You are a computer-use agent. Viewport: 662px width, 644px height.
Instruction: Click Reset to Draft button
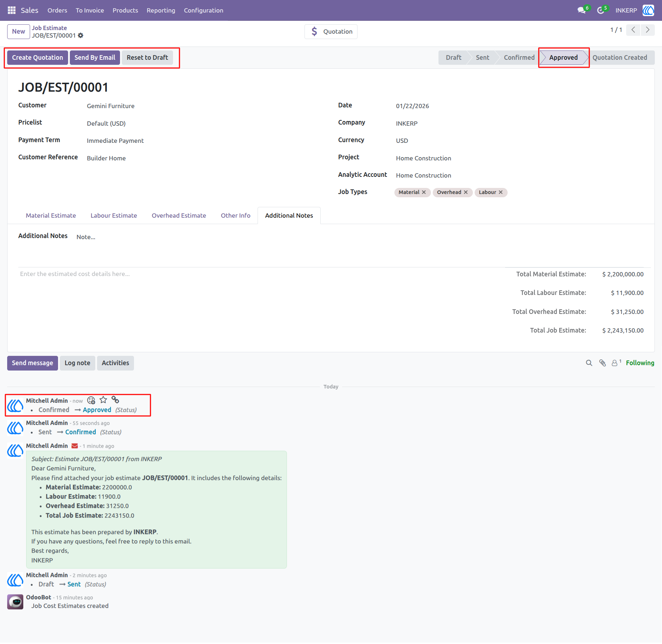147,58
